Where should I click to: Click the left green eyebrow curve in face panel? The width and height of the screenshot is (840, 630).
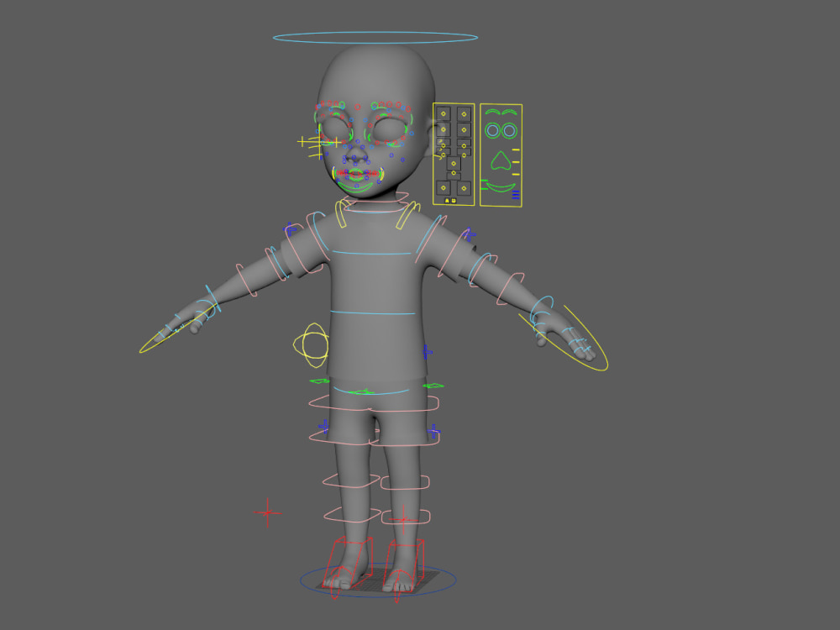point(492,112)
